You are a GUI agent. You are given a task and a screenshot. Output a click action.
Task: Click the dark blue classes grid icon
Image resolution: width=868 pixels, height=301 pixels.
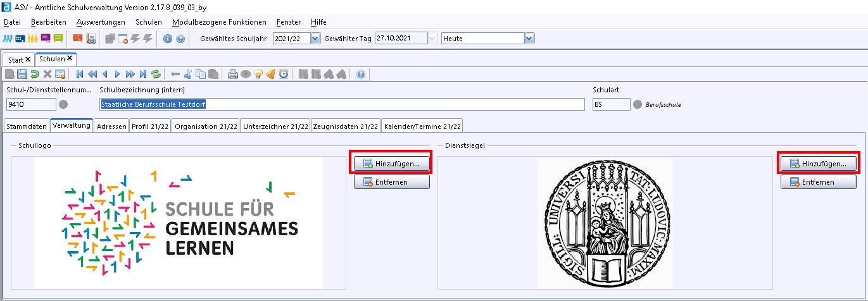[x=20, y=39]
